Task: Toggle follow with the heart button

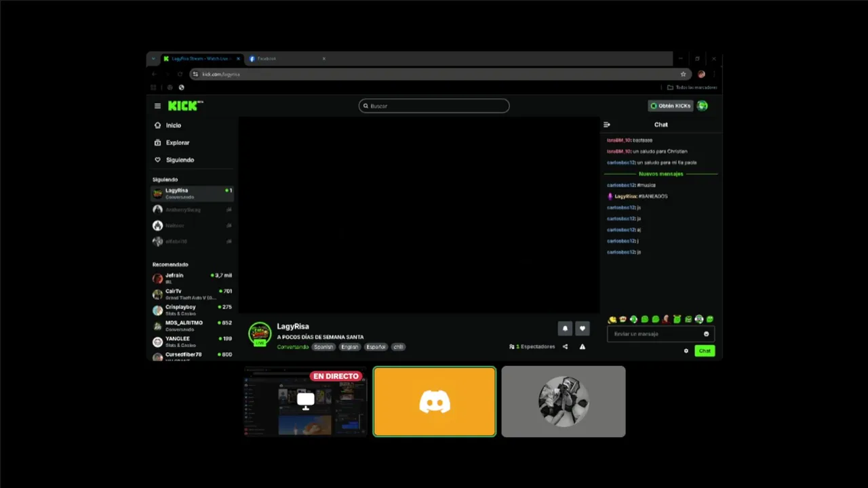Action: pos(583,329)
